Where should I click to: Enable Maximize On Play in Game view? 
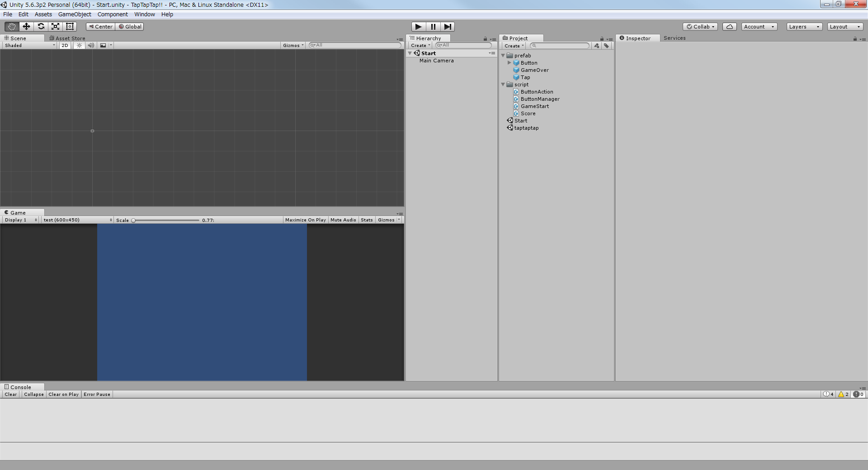click(305, 220)
